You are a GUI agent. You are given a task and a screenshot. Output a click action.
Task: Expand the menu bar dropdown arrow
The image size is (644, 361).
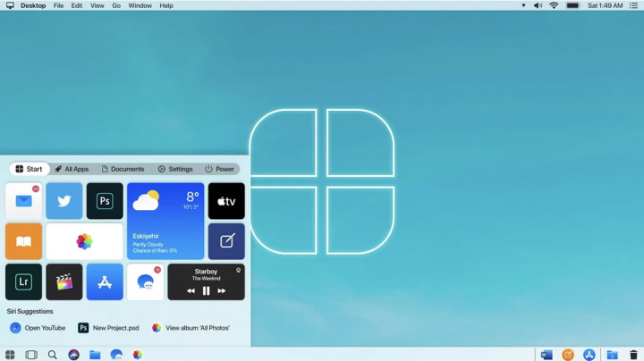click(523, 5)
